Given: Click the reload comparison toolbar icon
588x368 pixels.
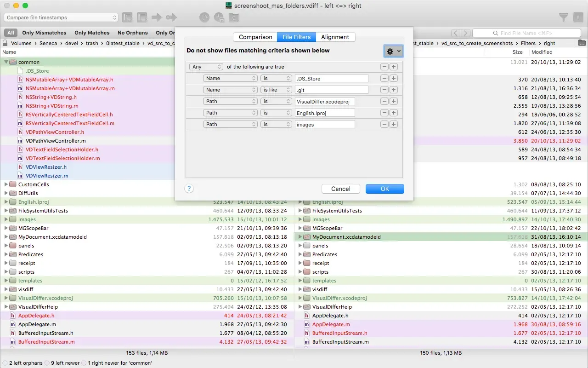Looking at the screenshot, I should click(204, 17).
